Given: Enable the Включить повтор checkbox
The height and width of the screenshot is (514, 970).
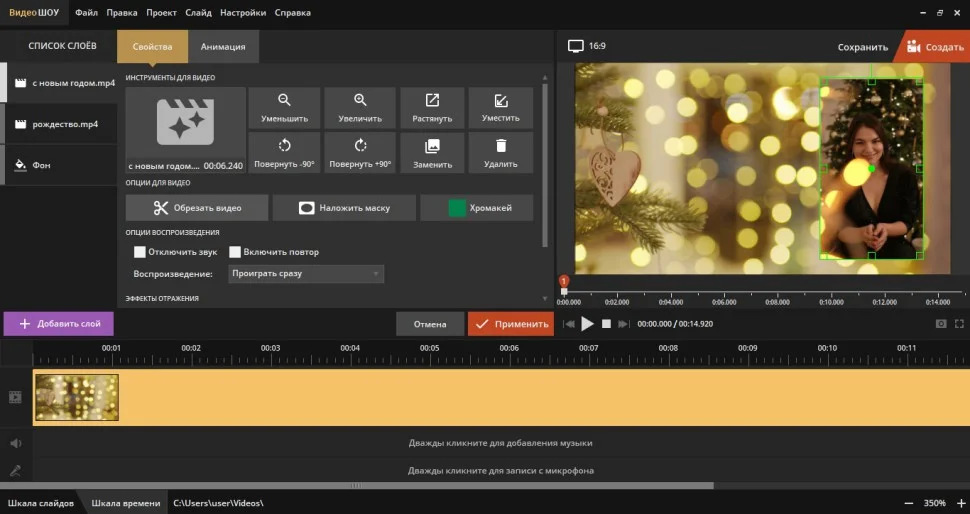Looking at the screenshot, I should 235,252.
